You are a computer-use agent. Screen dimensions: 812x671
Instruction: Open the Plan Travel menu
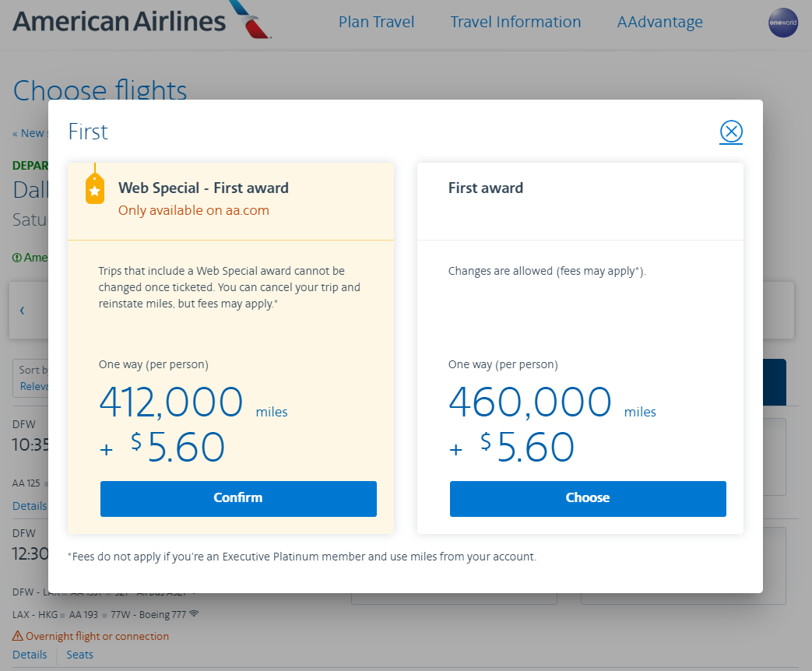click(376, 22)
